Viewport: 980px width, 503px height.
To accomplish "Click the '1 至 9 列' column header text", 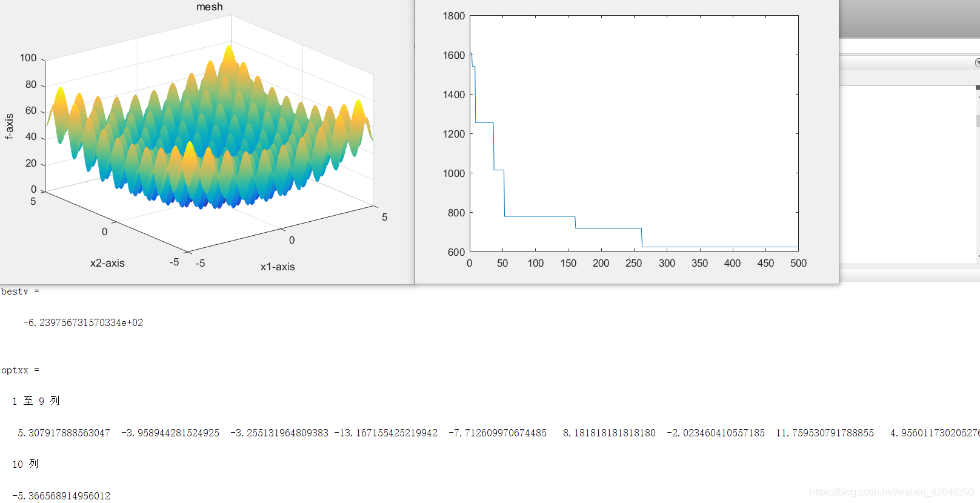I will coord(36,401).
